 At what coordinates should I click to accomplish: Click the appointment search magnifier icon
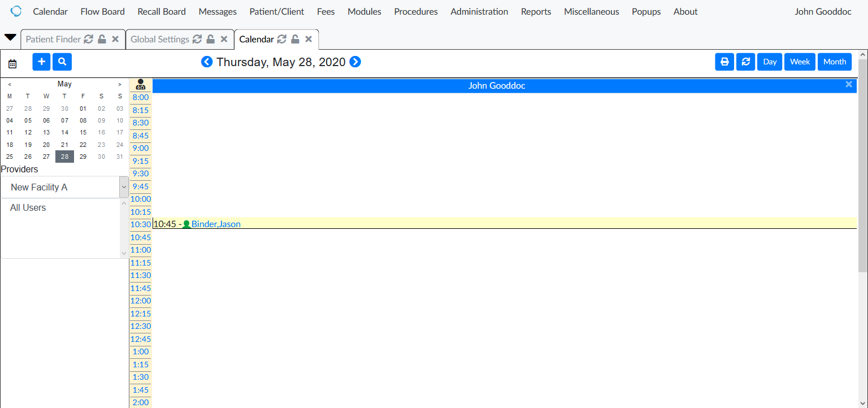tap(62, 62)
